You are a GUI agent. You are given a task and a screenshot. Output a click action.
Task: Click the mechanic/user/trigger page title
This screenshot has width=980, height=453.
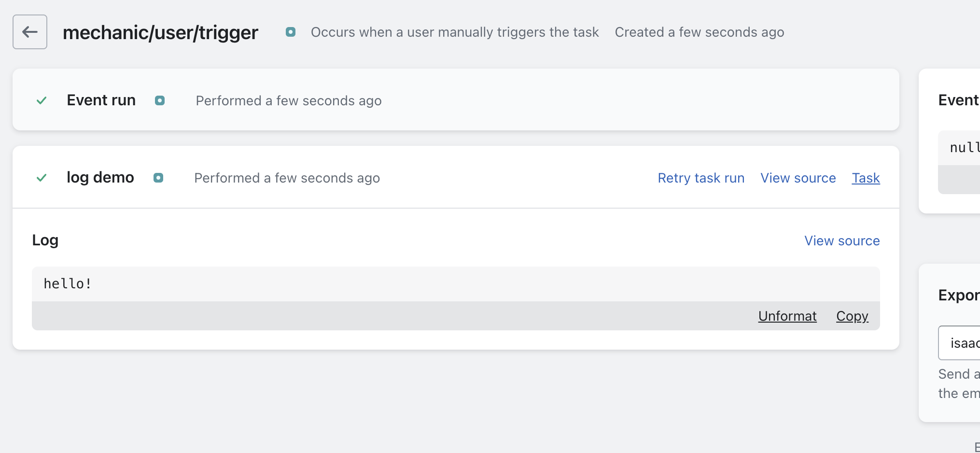click(x=160, y=32)
